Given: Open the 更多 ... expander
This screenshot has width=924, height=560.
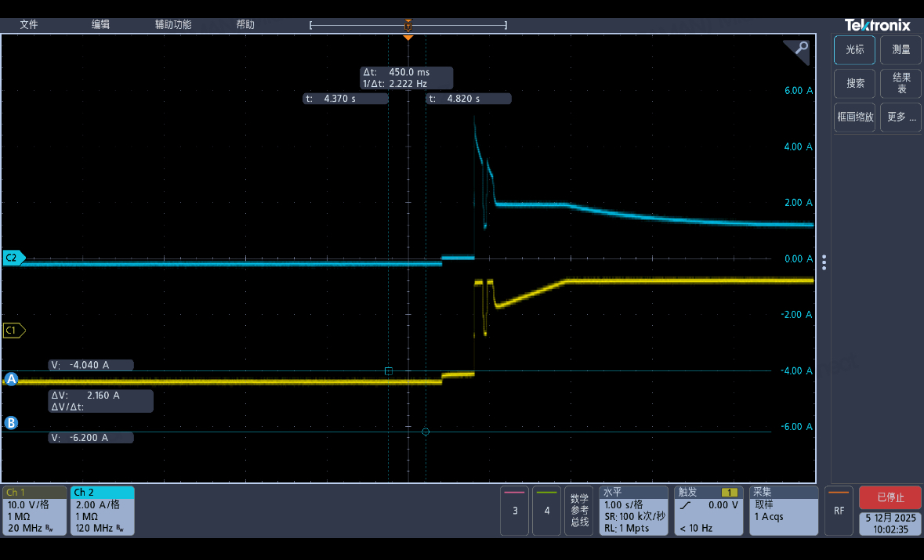Looking at the screenshot, I should click(x=901, y=117).
